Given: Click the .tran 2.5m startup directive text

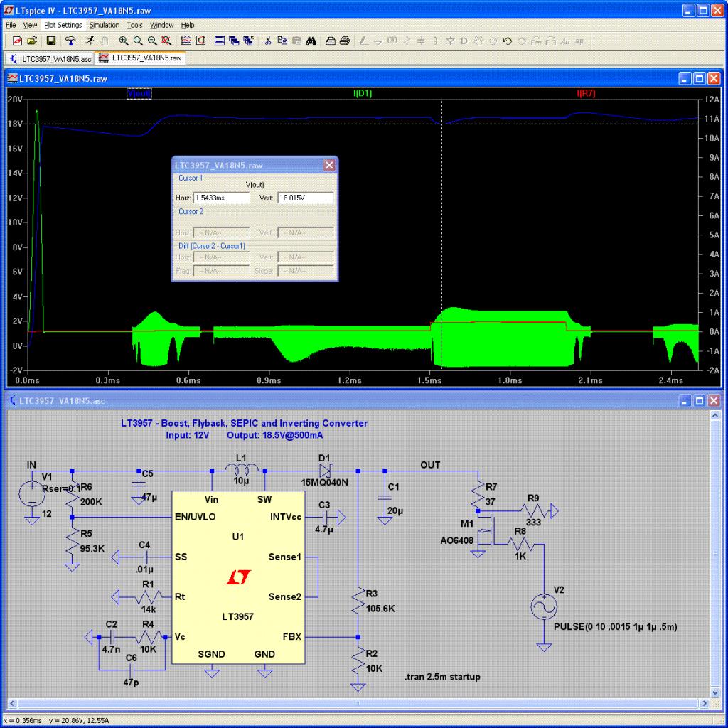Looking at the screenshot, I should 442,677.
